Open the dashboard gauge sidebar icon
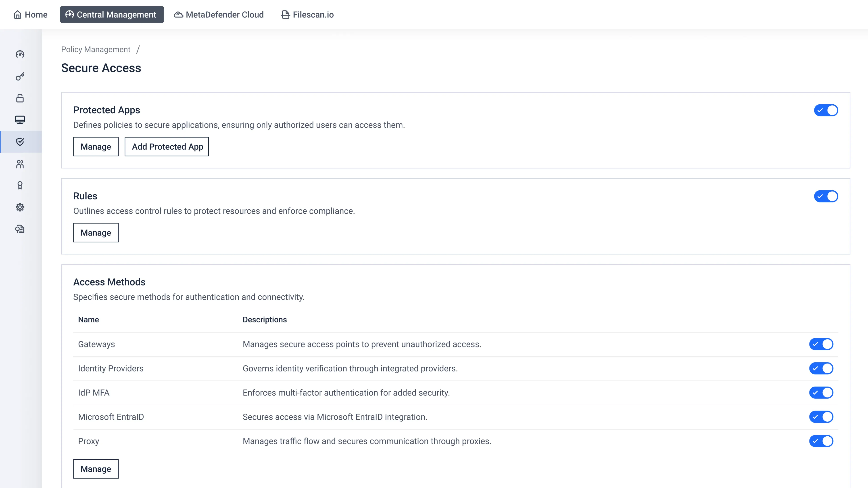Viewport: 868px width, 488px height. coord(20,54)
